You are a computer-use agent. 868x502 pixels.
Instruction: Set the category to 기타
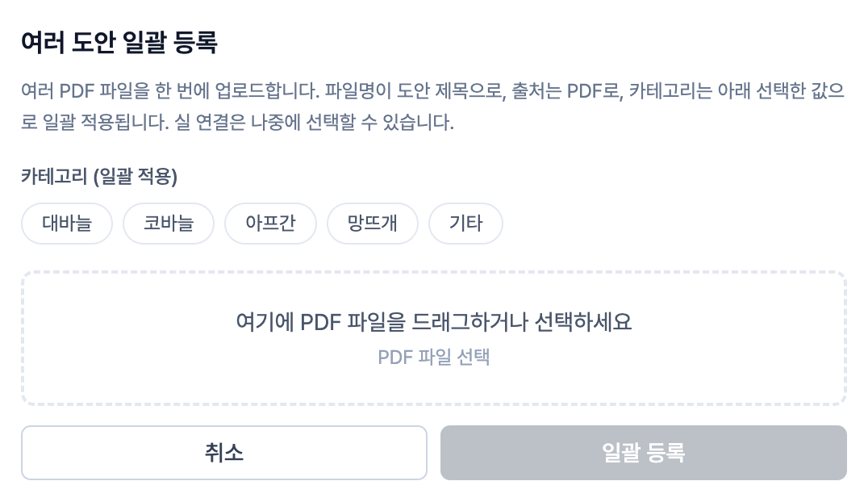click(x=465, y=223)
